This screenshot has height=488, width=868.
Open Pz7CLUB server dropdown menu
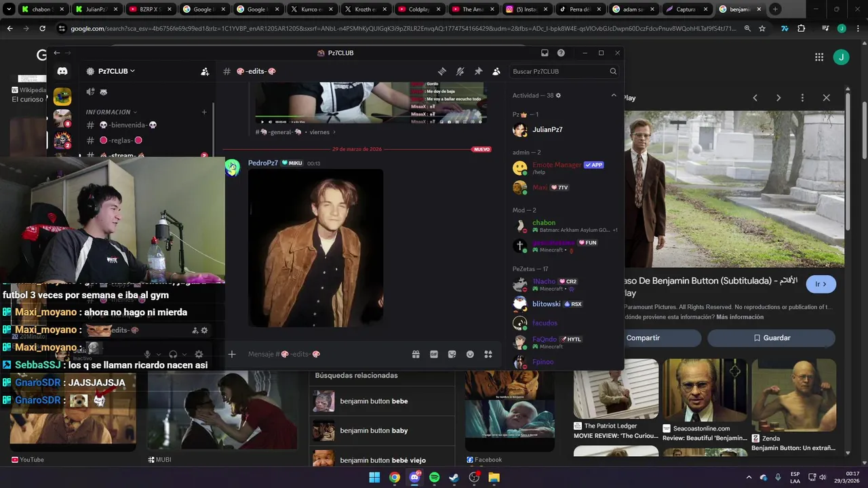click(116, 71)
